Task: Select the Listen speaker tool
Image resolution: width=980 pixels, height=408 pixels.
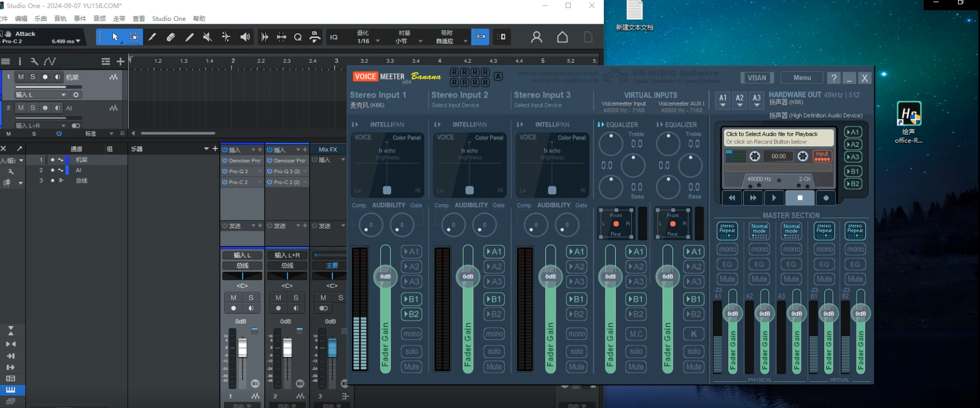Action: 245,37
